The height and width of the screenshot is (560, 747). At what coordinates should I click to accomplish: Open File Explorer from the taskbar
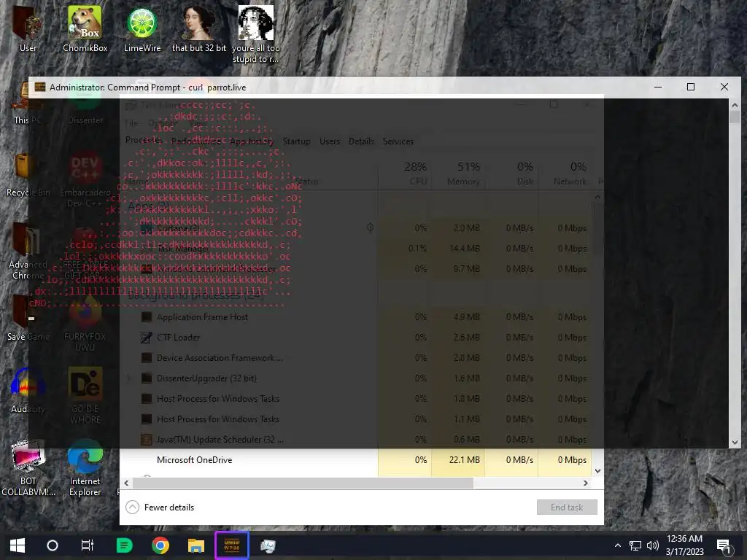pos(196,545)
